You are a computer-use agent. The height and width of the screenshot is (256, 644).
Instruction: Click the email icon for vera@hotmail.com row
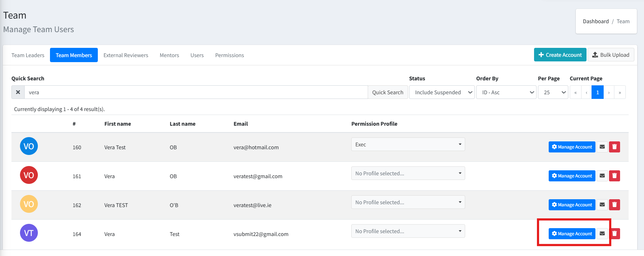pos(602,147)
